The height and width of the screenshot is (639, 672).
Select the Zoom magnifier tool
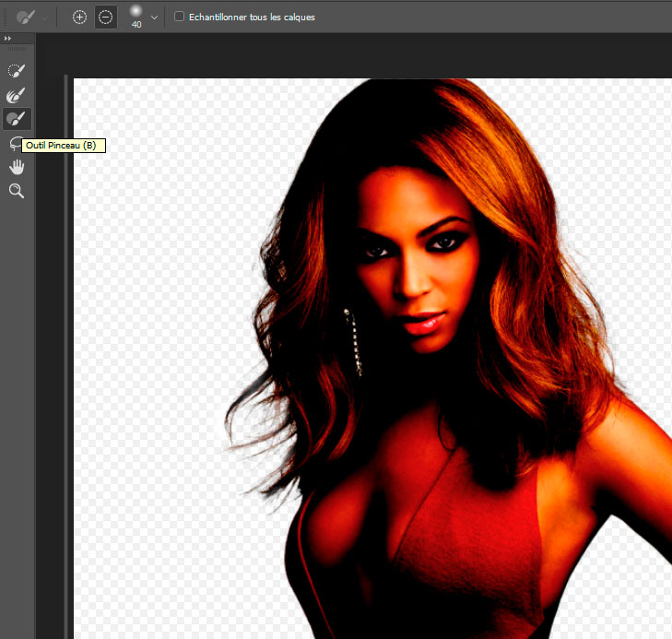click(x=16, y=191)
